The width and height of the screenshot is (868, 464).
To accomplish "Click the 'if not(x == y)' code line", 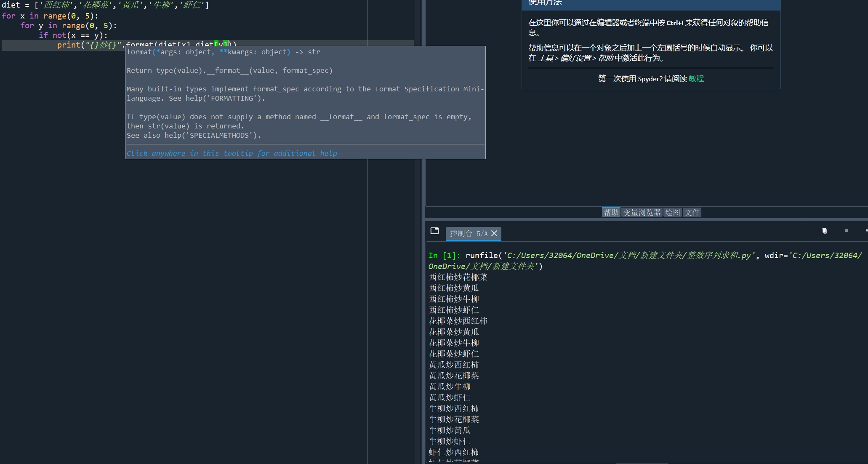I will coord(73,35).
